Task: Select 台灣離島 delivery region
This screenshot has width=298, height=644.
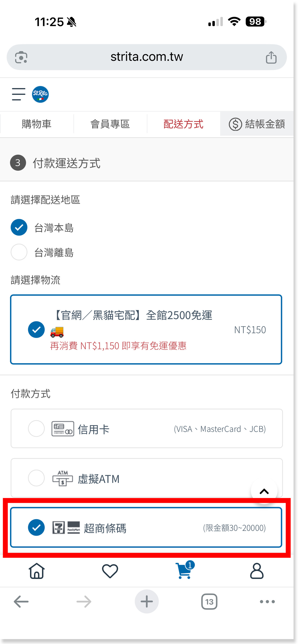Action: point(19,252)
